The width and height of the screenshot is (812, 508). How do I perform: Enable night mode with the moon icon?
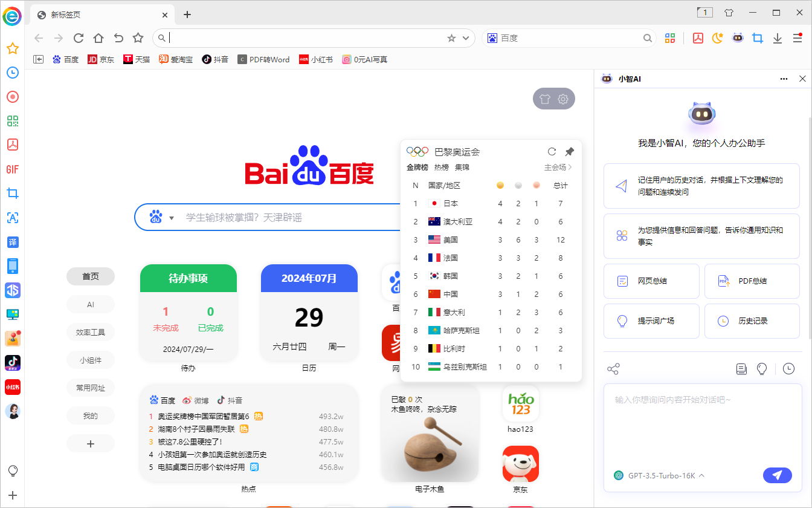click(717, 37)
